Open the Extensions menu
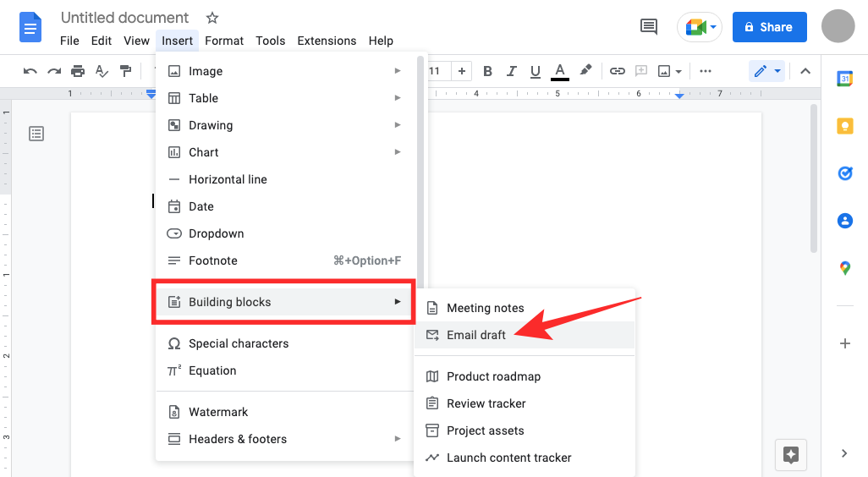Image resolution: width=868 pixels, height=477 pixels. click(327, 41)
